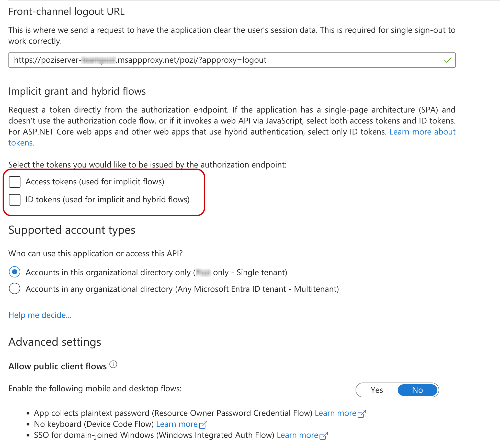Click external link icon after Windows Integrated Auth Learn more
The image size is (500, 448).
(324, 436)
